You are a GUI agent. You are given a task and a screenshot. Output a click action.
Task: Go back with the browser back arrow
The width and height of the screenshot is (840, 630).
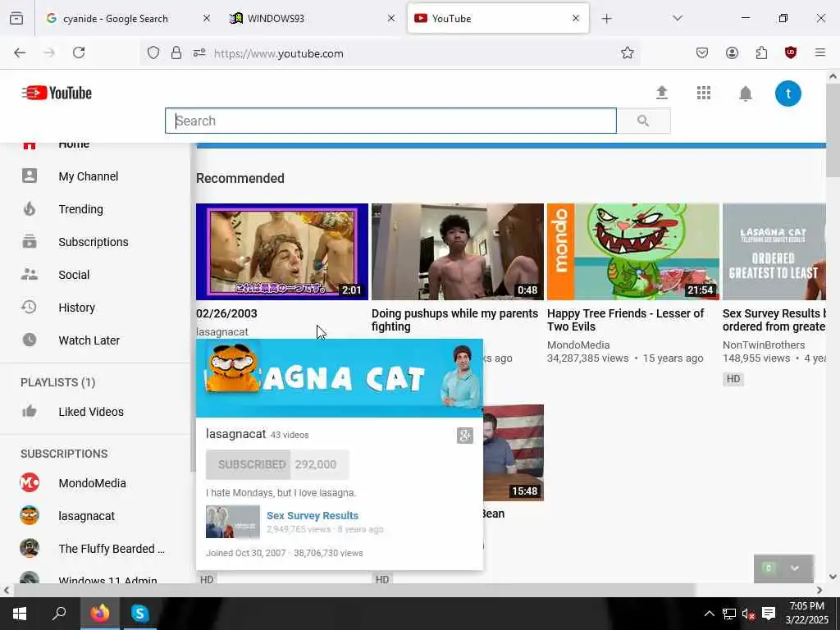coord(20,52)
